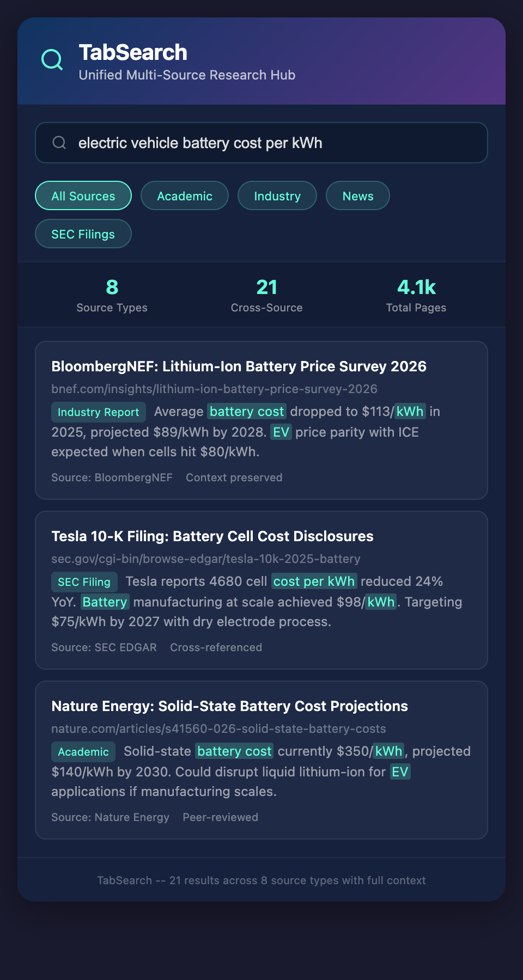523x980 pixels.
Task: Select the SEC Filings filter
Action: [x=83, y=234]
